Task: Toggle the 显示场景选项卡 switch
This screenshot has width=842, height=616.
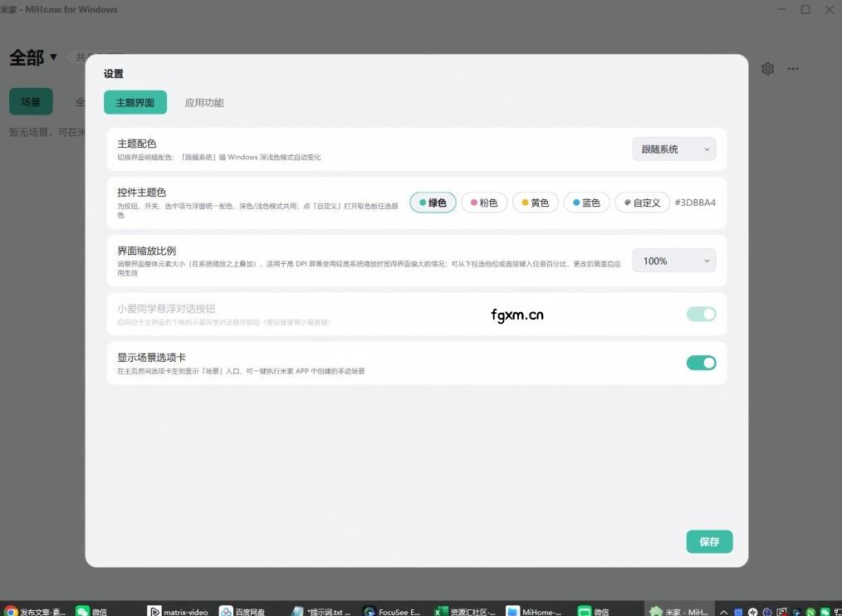Action: [702, 363]
